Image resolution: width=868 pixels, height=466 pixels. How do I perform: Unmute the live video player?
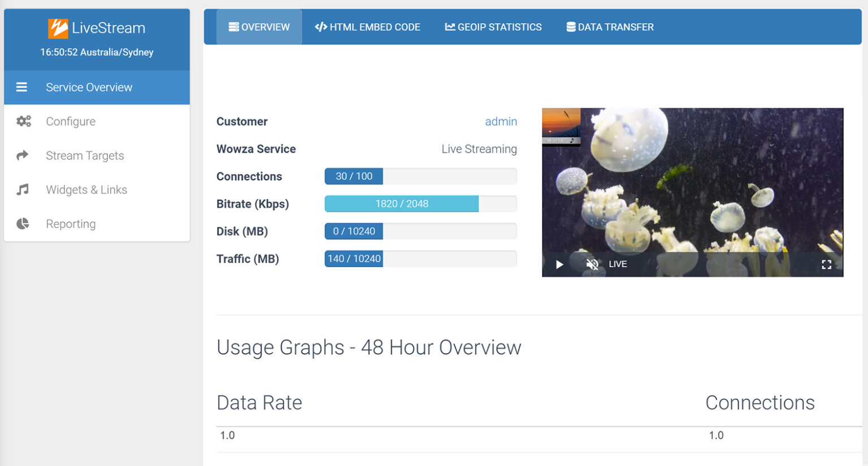592,264
